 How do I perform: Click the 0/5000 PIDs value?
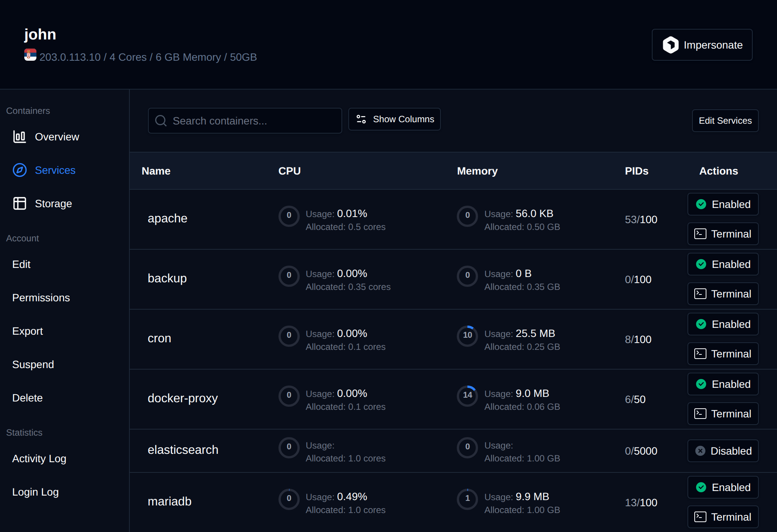[x=641, y=451]
